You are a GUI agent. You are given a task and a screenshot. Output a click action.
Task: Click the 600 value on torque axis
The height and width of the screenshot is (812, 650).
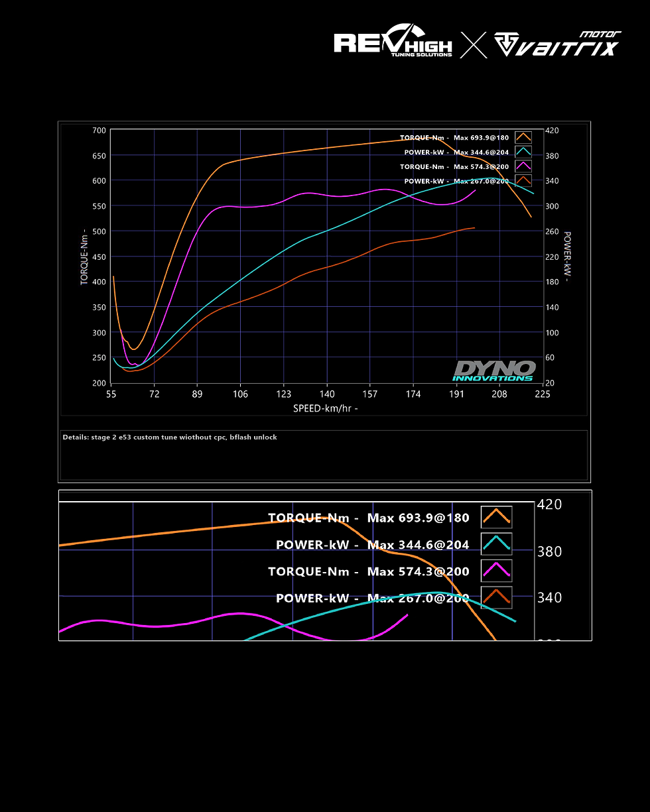[x=98, y=181]
